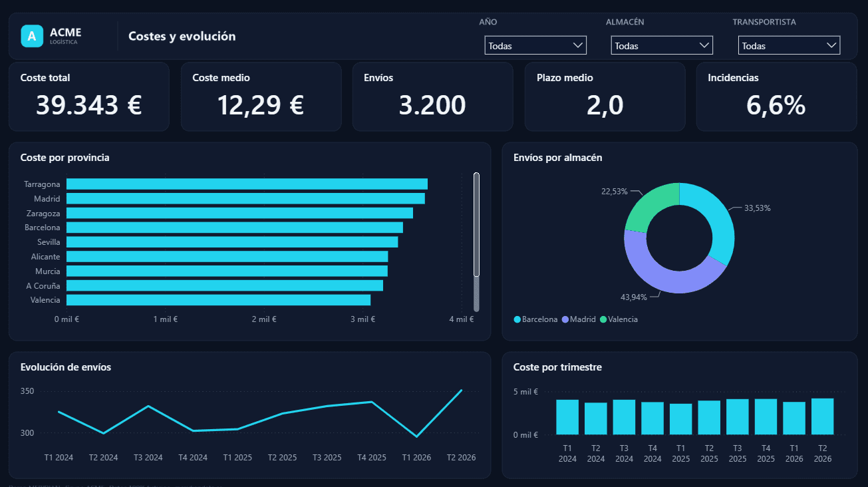Select the T1 2024 bar in Coste por trimestre
868x487 pixels.
point(567,417)
